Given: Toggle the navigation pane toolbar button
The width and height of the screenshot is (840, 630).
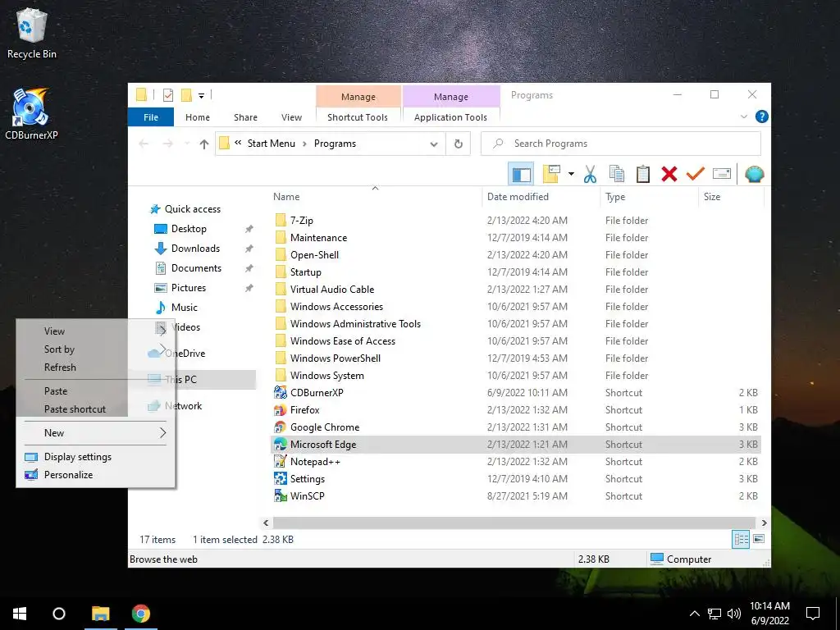Looking at the screenshot, I should pyautogui.click(x=521, y=174).
